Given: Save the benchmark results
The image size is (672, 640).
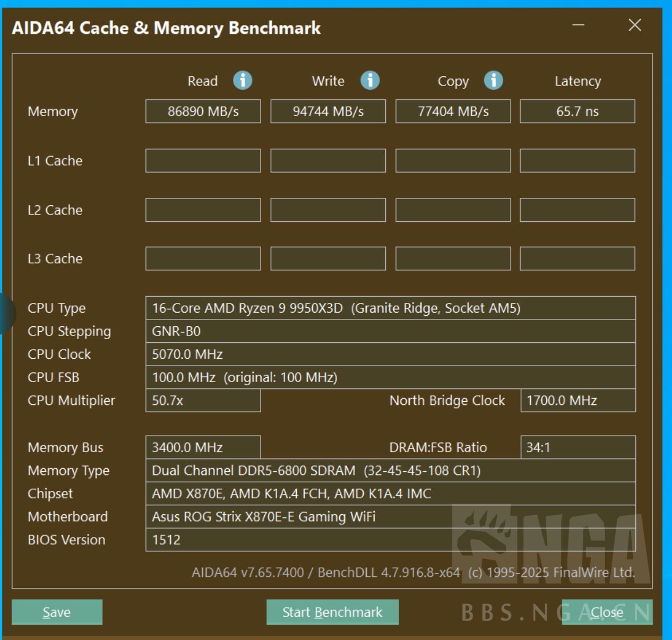Looking at the screenshot, I should pyautogui.click(x=56, y=612).
